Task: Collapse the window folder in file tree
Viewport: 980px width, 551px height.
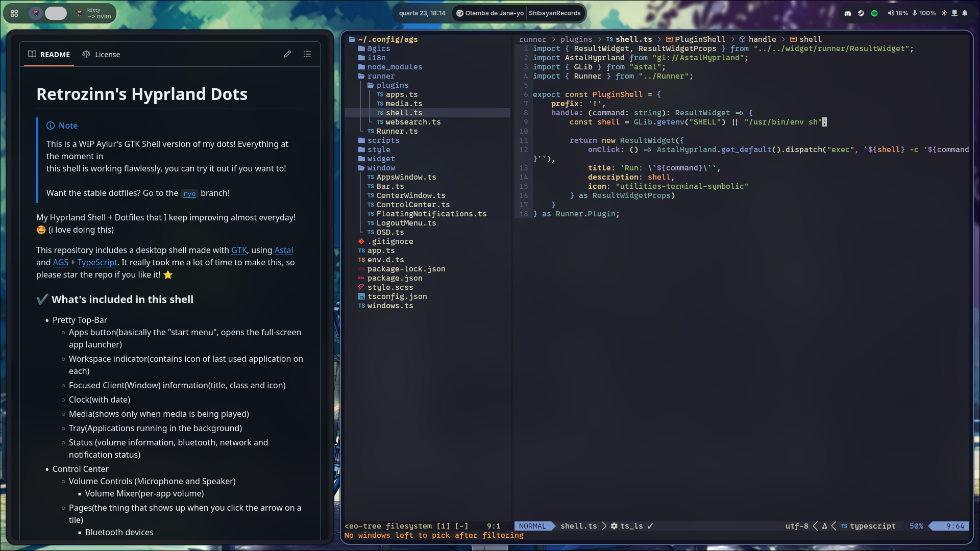Action: click(x=377, y=168)
